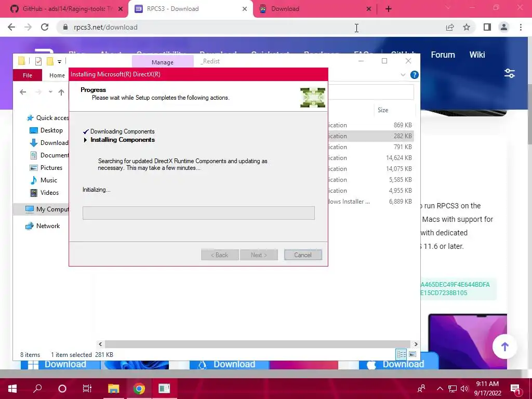
Task: Open Desktop in the navigation pane
Action: point(46,130)
